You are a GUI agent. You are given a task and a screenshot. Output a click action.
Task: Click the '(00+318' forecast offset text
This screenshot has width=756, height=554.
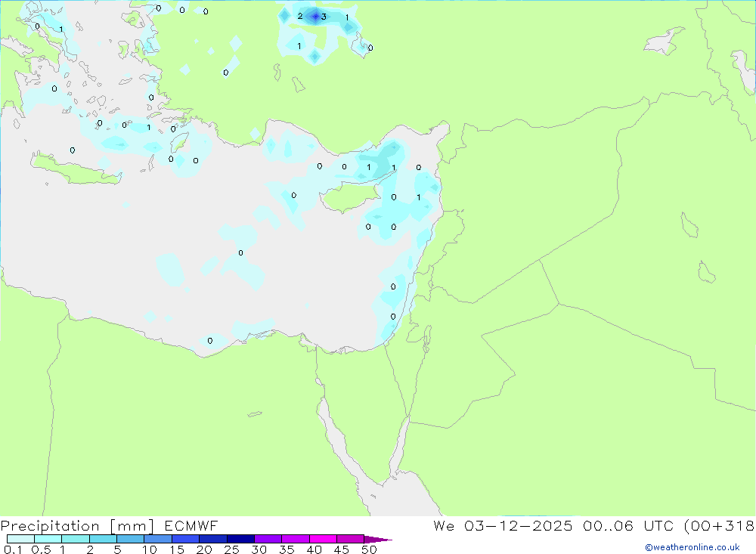[720, 526]
